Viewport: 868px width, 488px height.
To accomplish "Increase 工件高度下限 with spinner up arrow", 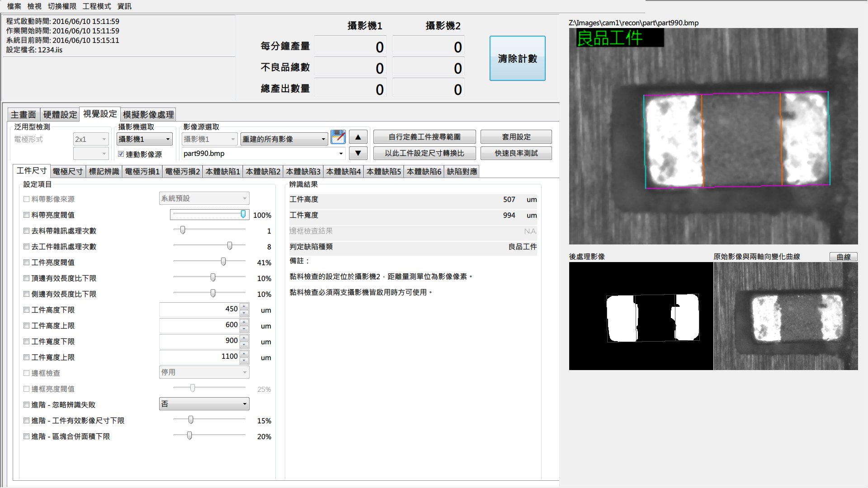I will [x=244, y=307].
